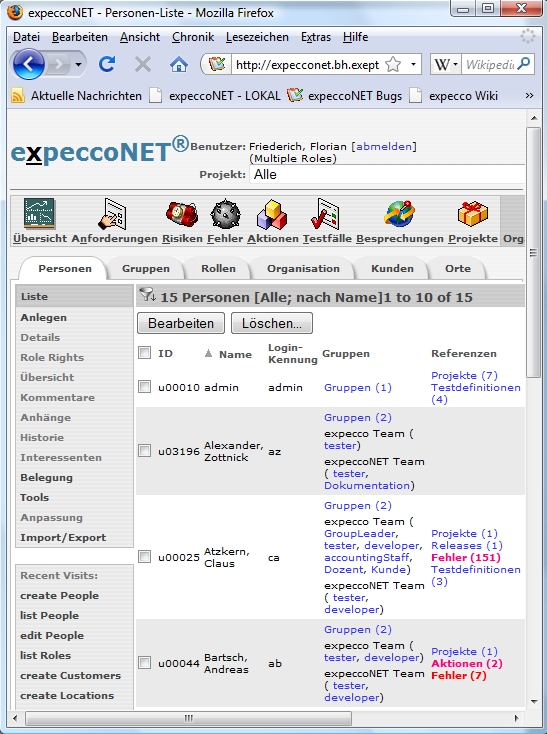This screenshot has height=734, width=547.
Task: Open the expeccoNET Bugs bookmark
Action: pos(344,96)
